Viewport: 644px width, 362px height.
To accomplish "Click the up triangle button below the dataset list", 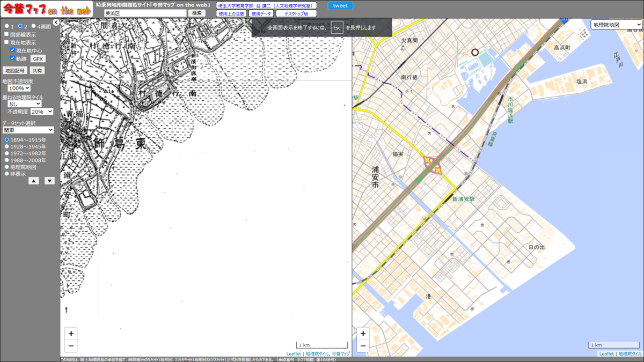I will pyautogui.click(x=33, y=181).
